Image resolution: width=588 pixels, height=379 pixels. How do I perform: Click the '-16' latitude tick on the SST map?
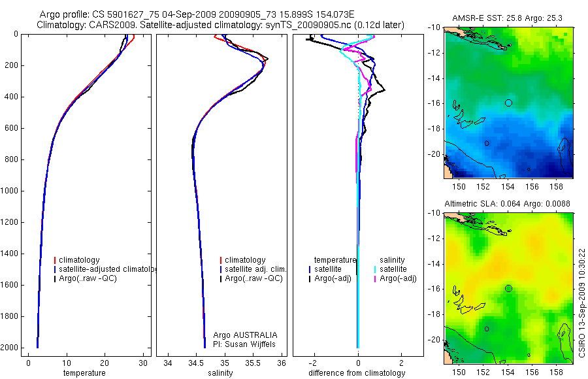(434, 103)
